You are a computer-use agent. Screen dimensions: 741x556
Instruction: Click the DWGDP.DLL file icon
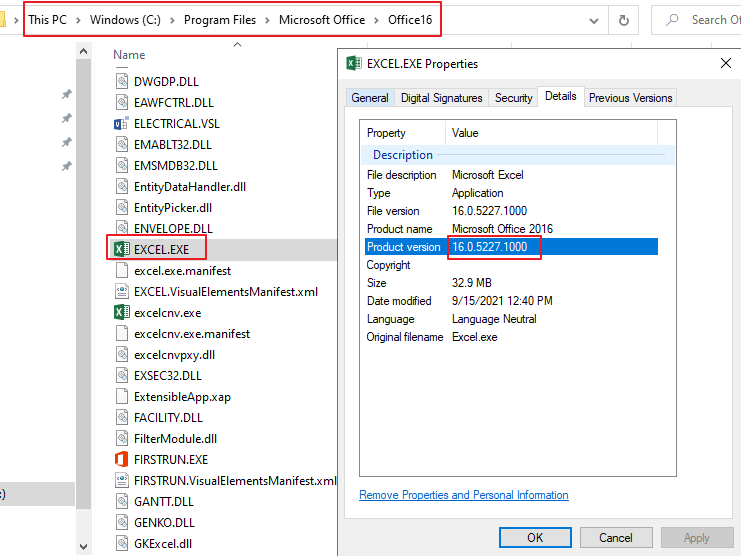(122, 81)
